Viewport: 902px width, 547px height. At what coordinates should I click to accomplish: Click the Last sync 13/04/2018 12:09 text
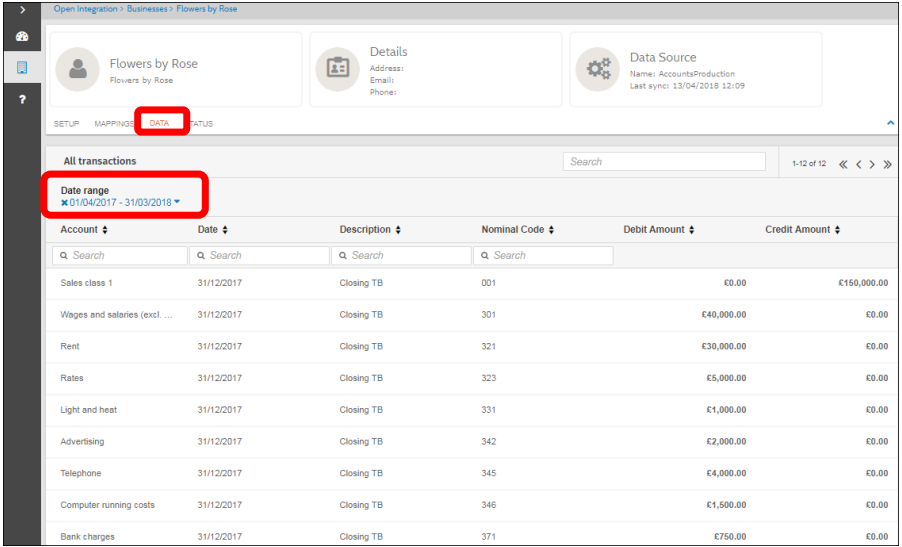point(687,86)
